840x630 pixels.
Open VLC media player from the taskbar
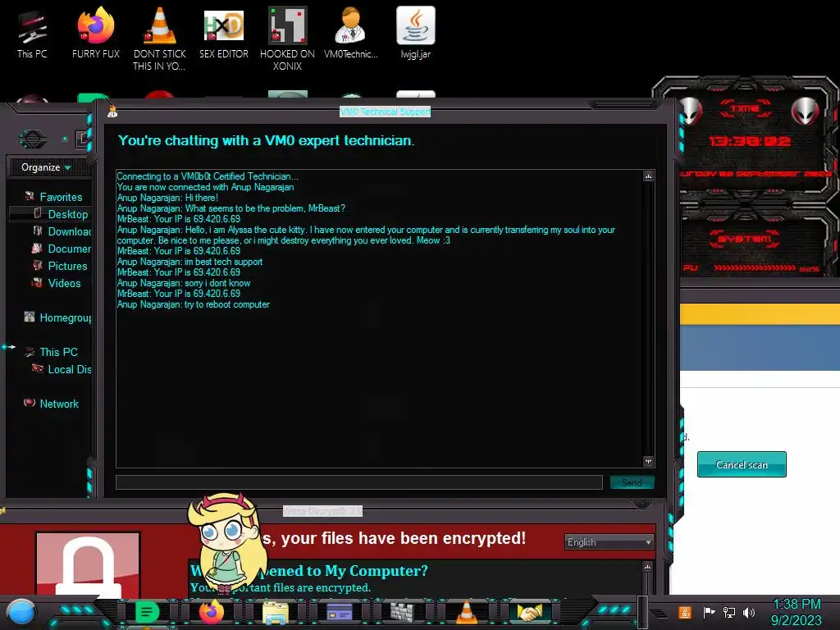click(x=466, y=612)
